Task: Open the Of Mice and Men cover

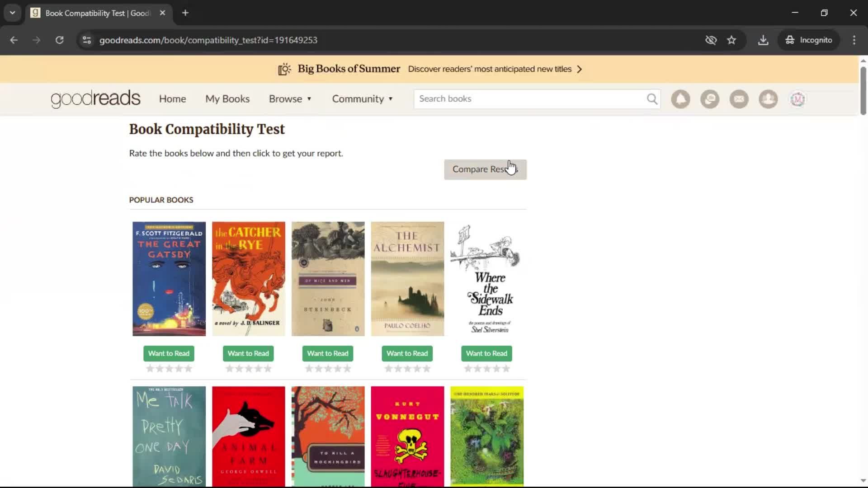Action: point(328,279)
